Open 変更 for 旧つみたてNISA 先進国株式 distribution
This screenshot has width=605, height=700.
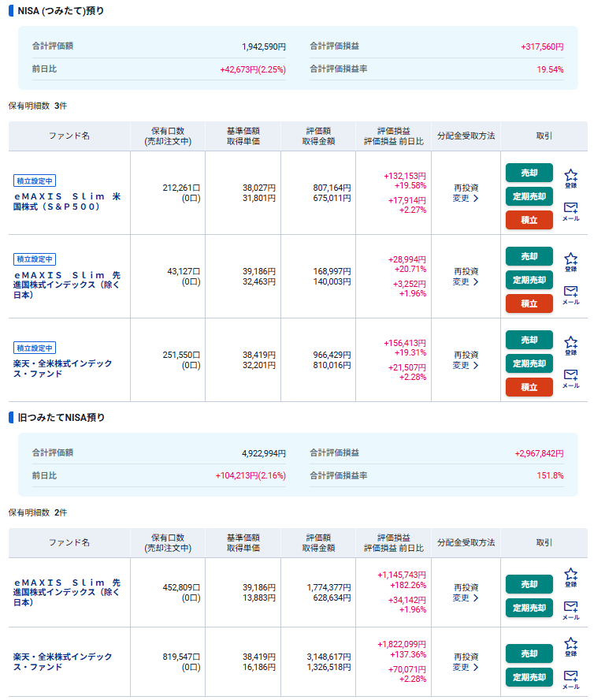(x=466, y=598)
